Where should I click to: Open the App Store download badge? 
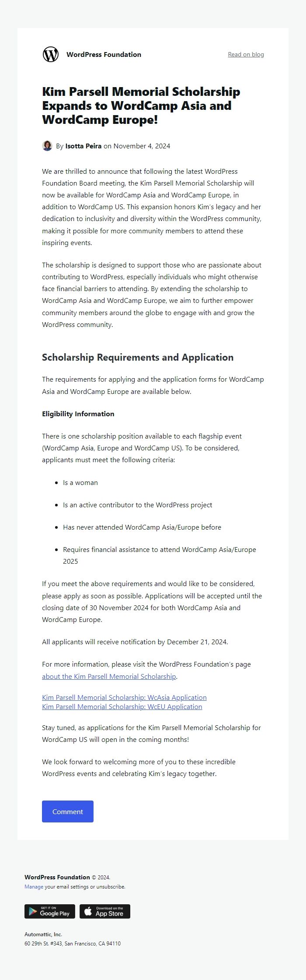tap(105, 911)
